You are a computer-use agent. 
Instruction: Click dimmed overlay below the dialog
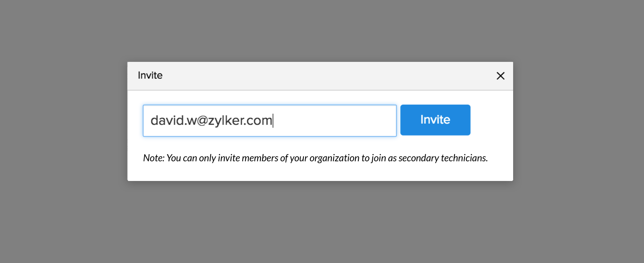click(x=320, y=223)
